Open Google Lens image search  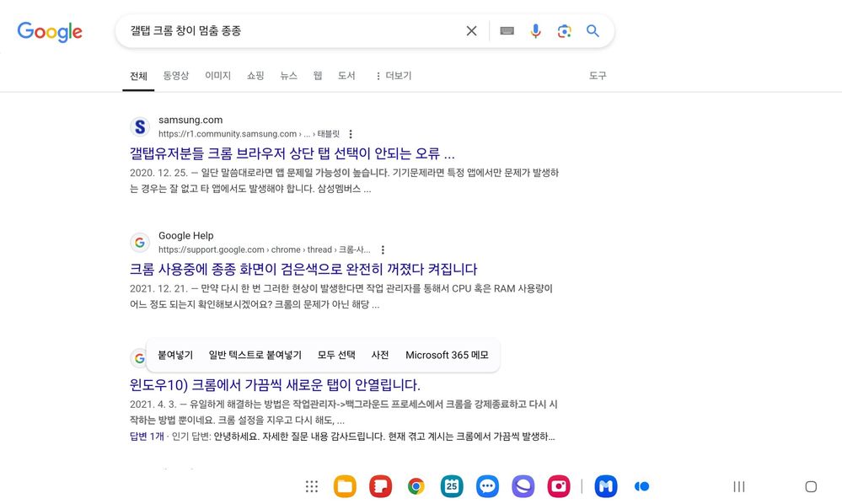565,31
